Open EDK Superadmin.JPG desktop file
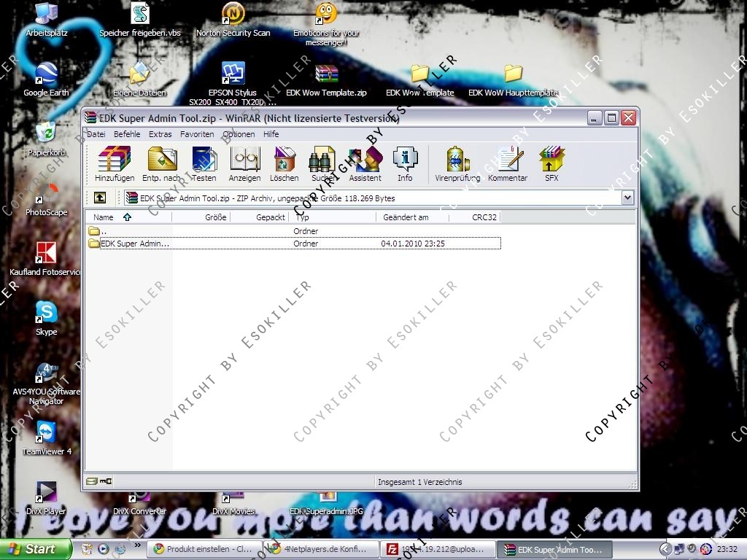The height and width of the screenshot is (560, 747). (x=326, y=504)
